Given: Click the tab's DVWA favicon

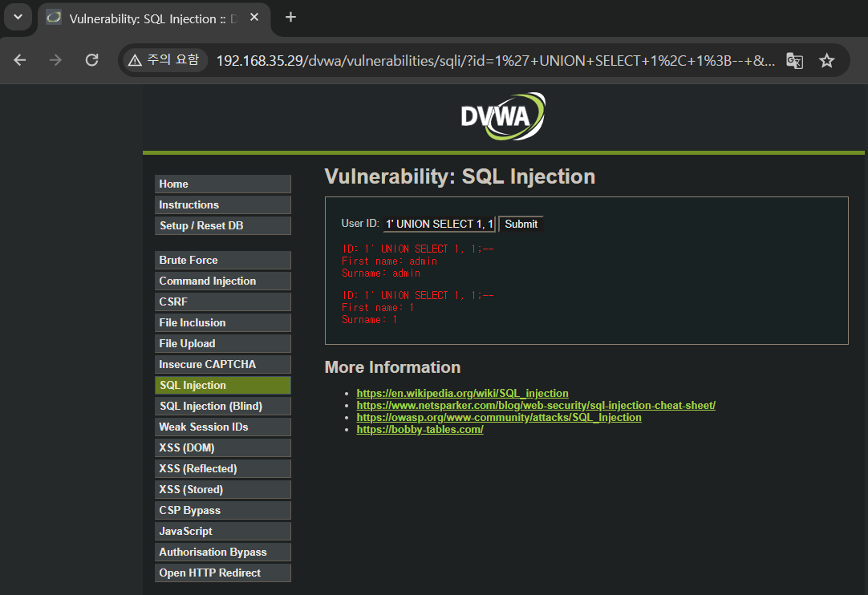Looking at the screenshot, I should coord(54,18).
